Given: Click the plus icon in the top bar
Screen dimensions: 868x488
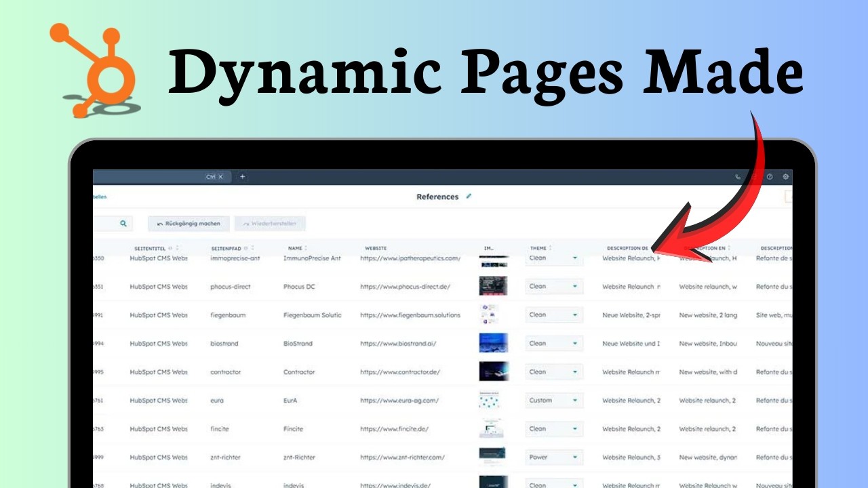Looking at the screenshot, I should pos(242,177).
